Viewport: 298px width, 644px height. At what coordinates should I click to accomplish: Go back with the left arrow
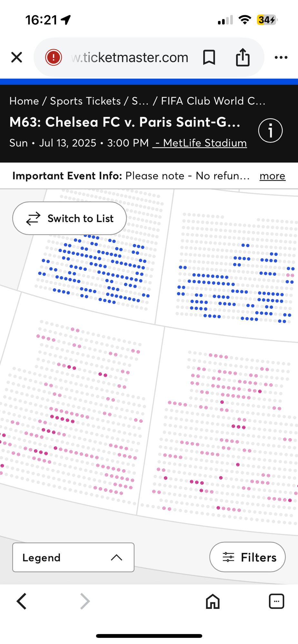22,601
